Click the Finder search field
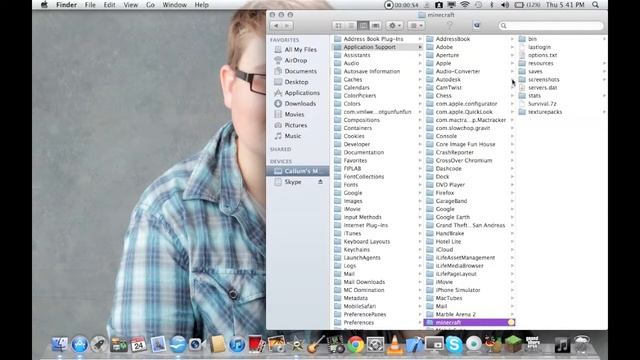Image resolution: width=640 pixels, height=360 pixels. [x=551, y=26]
